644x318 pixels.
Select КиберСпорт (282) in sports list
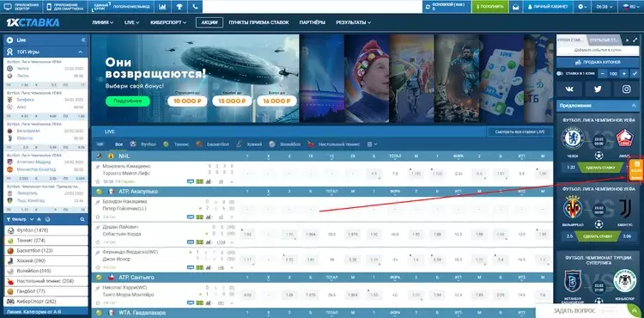46,302
